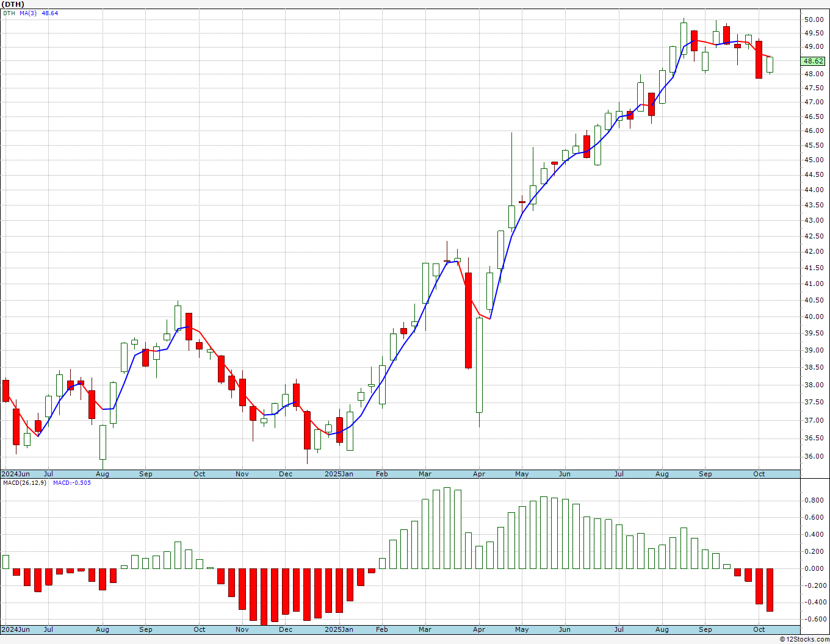Screen dimensions: 830x644
Task: Click the long red early-April candlestick
Action: [x=468, y=320]
